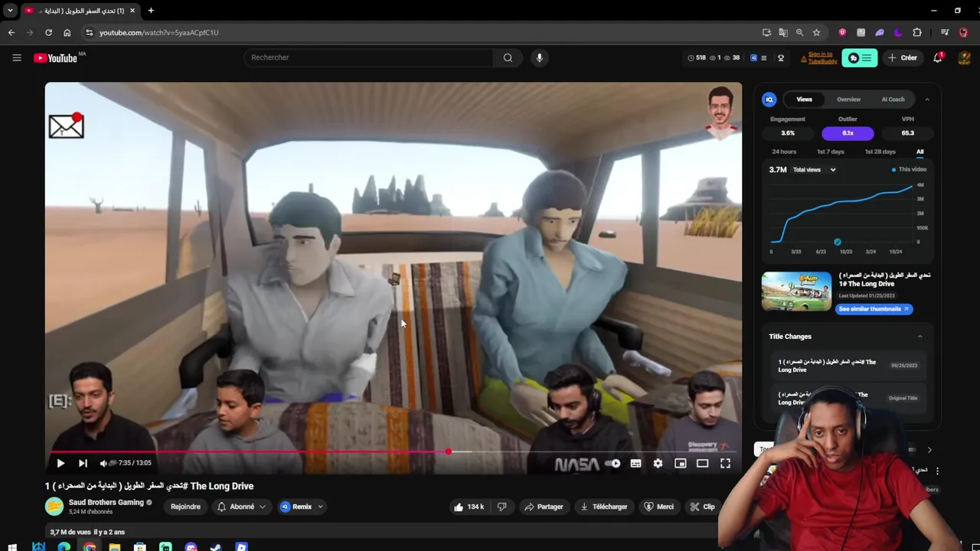This screenshot has width=980, height=551.
Task: Toggle autoplay switch in player
Action: [x=612, y=463]
